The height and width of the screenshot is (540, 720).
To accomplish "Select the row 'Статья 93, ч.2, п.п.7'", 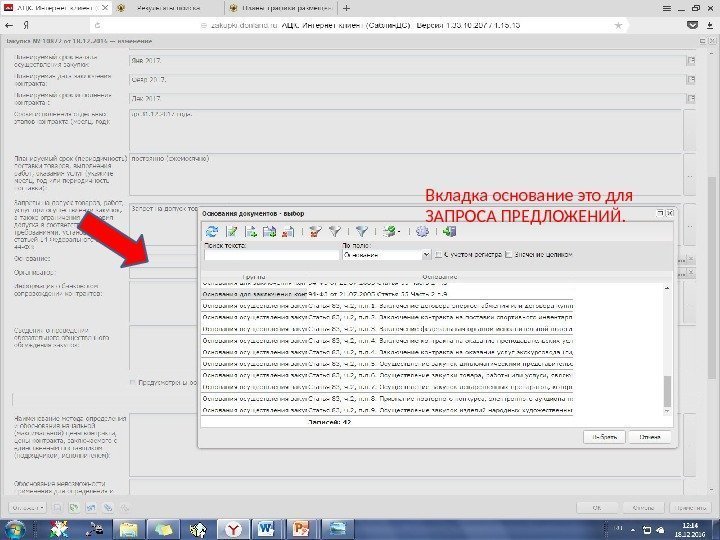I will 388,387.
